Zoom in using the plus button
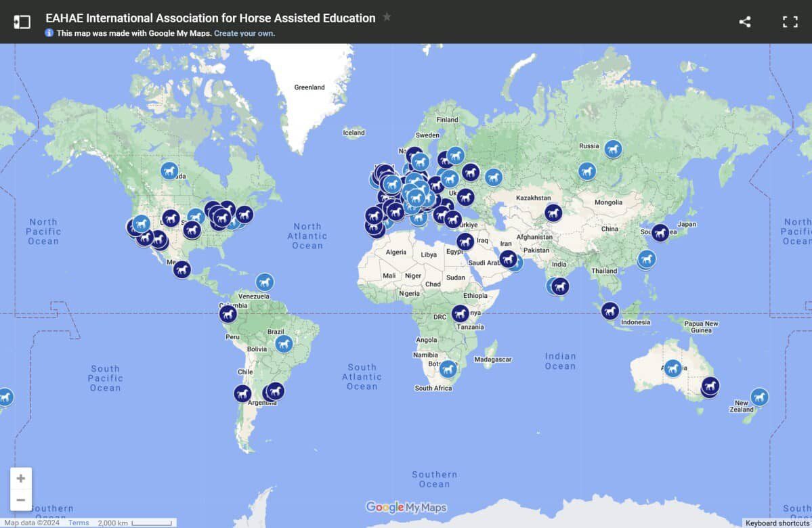The width and height of the screenshot is (812, 528). pos(21,477)
